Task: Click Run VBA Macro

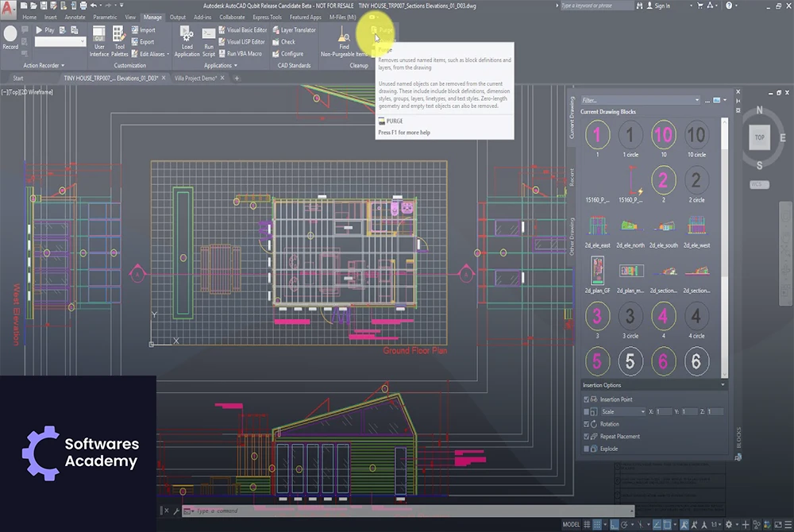Action: coord(241,54)
